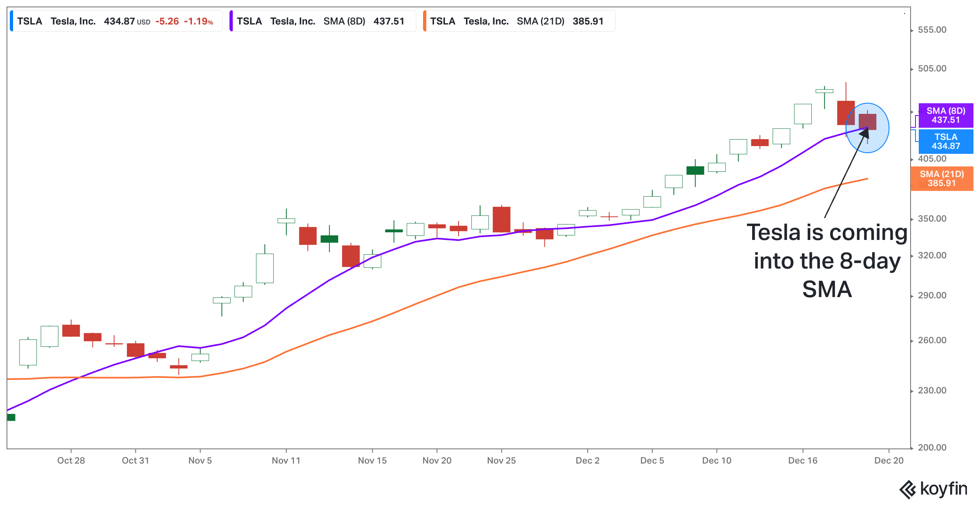Click the 200.00 price axis label
This screenshot has width=980, height=506.
coord(932,448)
